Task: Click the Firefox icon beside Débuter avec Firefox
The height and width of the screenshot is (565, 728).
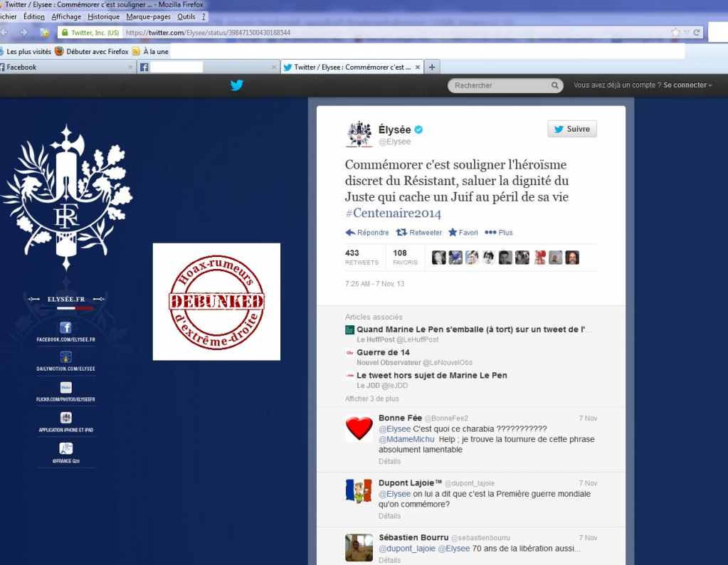Action: [59, 51]
